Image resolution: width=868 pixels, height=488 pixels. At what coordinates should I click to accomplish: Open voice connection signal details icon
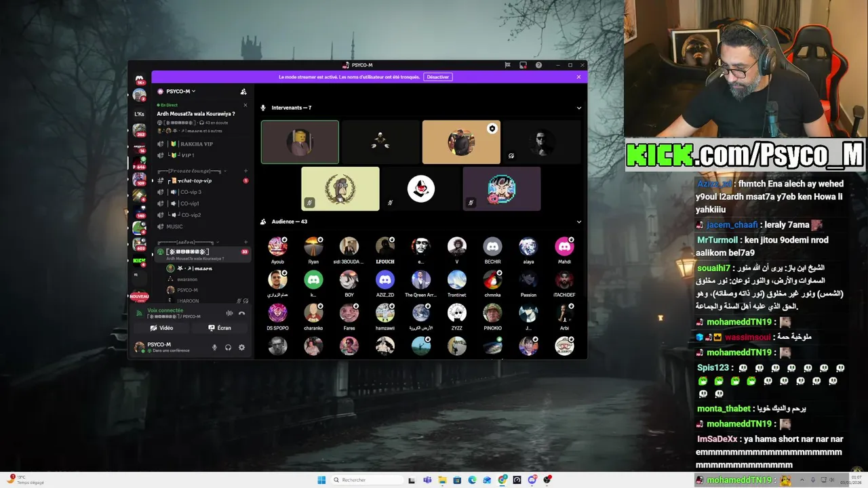[139, 313]
